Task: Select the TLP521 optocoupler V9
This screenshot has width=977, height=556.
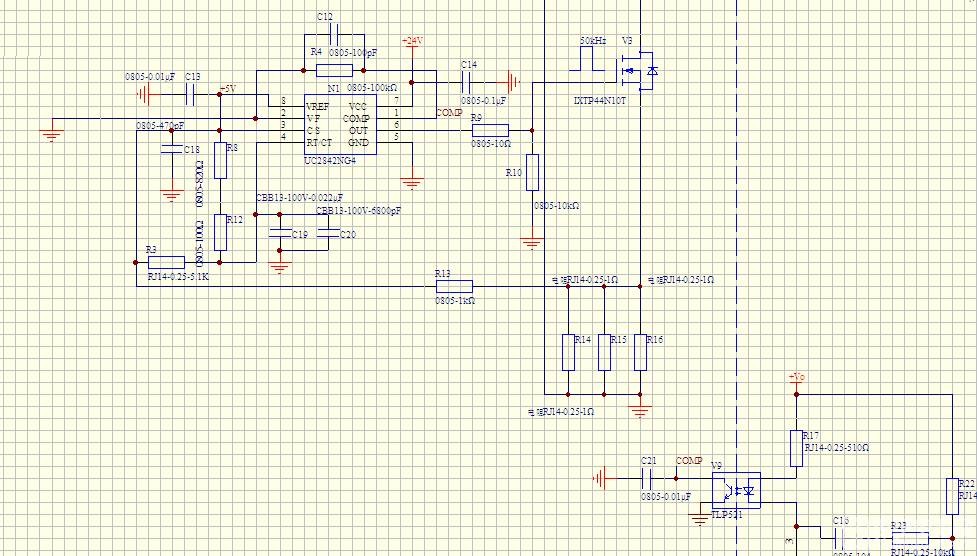Action: point(735,490)
